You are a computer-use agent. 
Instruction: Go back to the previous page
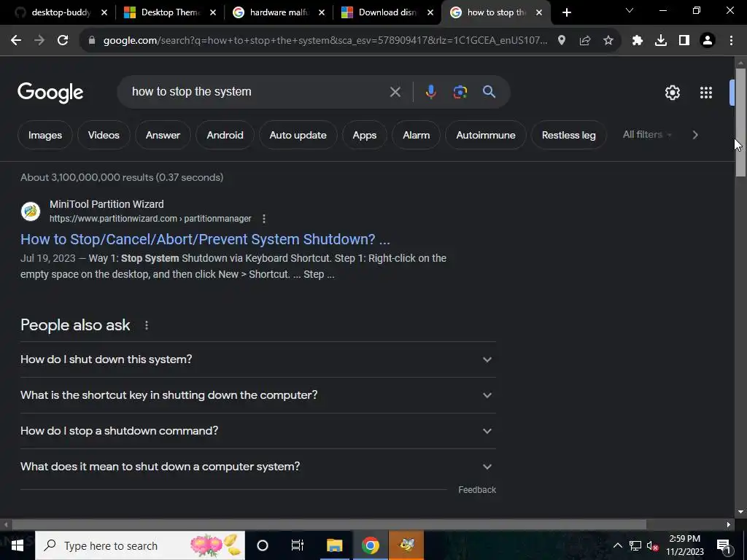(x=16, y=41)
